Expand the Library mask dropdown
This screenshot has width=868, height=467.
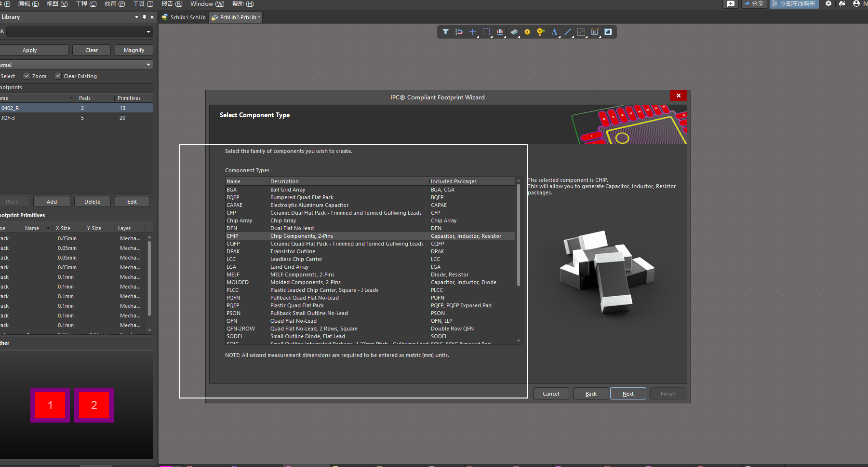point(148,32)
